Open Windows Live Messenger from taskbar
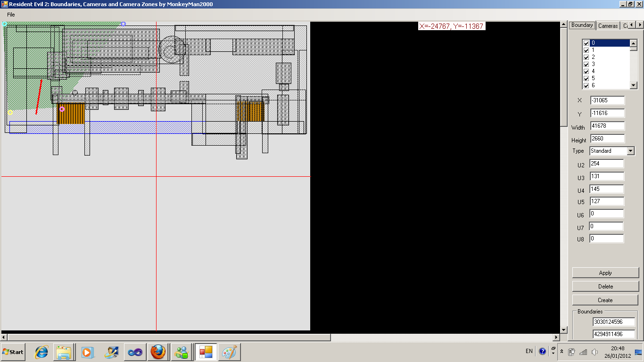The height and width of the screenshot is (362, 644). (182, 352)
